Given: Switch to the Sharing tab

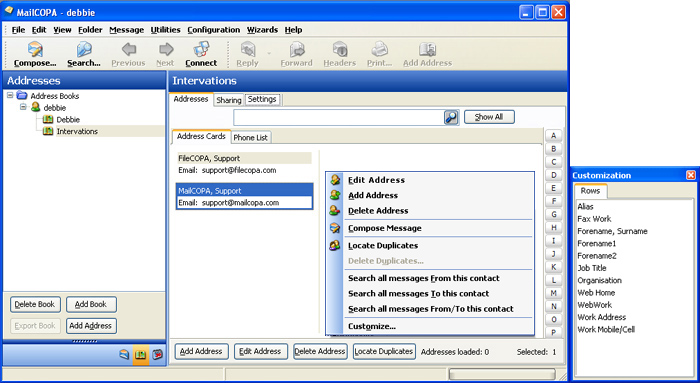Looking at the screenshot, I should [229, 100].
